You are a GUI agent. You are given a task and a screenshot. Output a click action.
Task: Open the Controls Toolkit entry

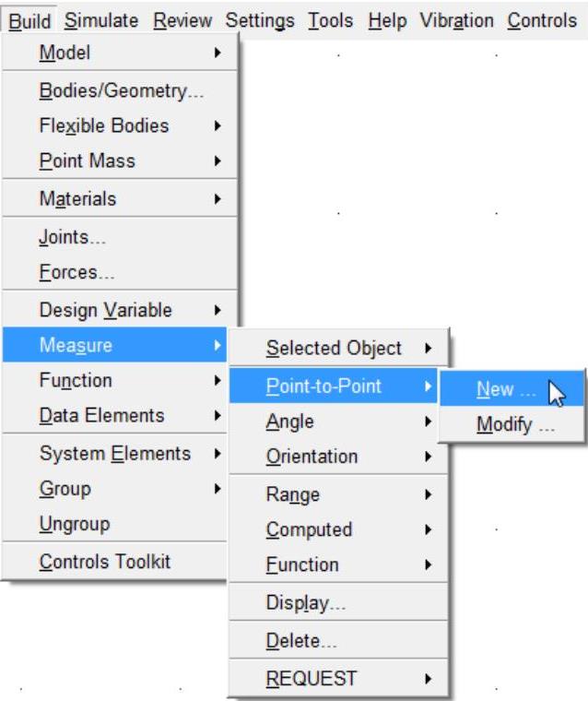(x=105, y=562)
